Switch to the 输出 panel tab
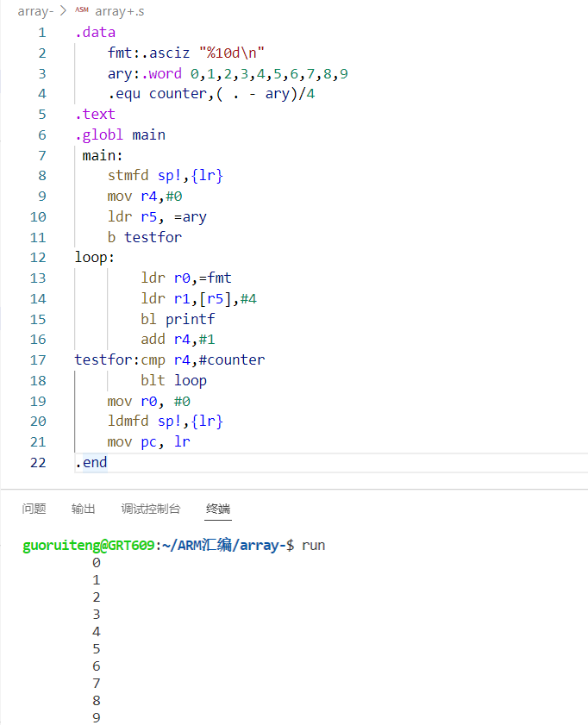588x725 pixels. [84, 509]
